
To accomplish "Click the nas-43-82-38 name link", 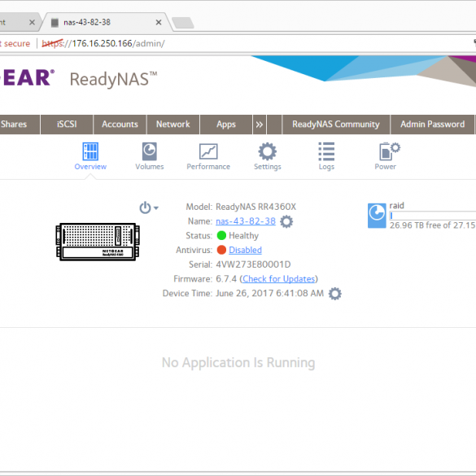I will click(x=246, y=221).
